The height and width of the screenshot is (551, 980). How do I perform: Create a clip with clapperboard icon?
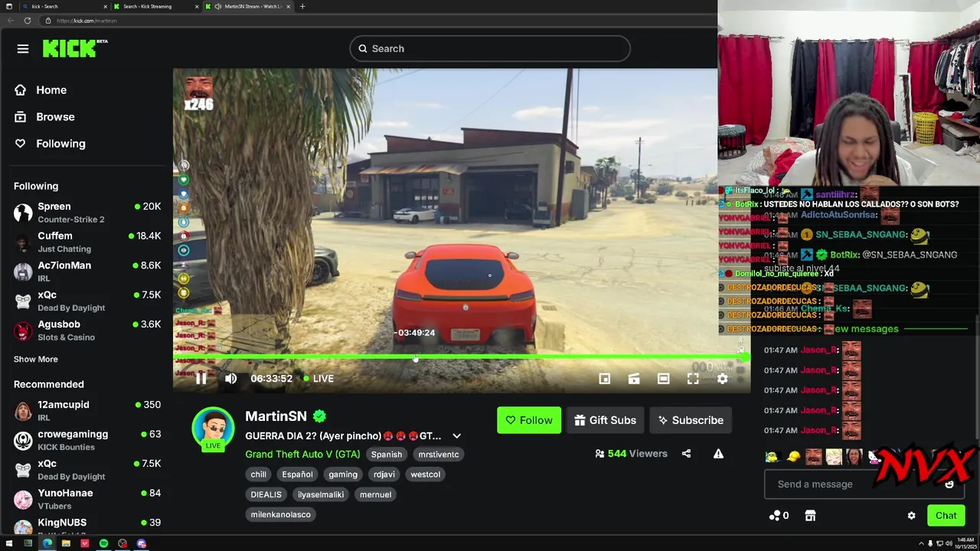tap(634, 379)
